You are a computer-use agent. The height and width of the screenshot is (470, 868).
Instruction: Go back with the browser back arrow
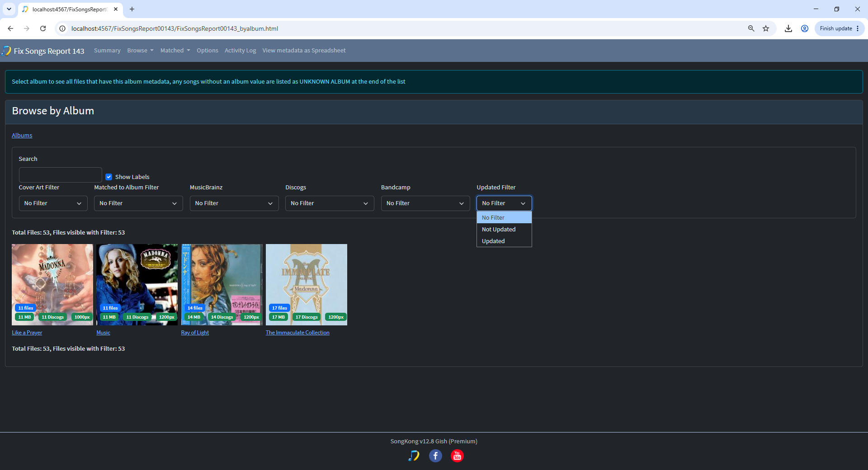10,28
